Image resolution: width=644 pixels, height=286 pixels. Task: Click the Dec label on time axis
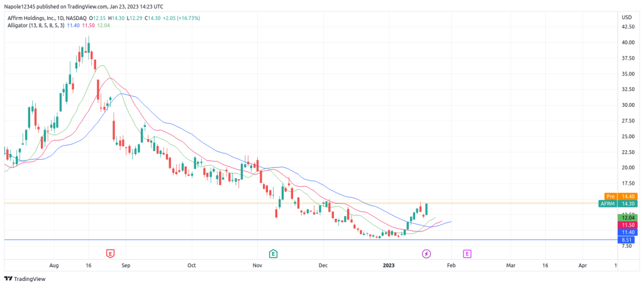[323, 265]
